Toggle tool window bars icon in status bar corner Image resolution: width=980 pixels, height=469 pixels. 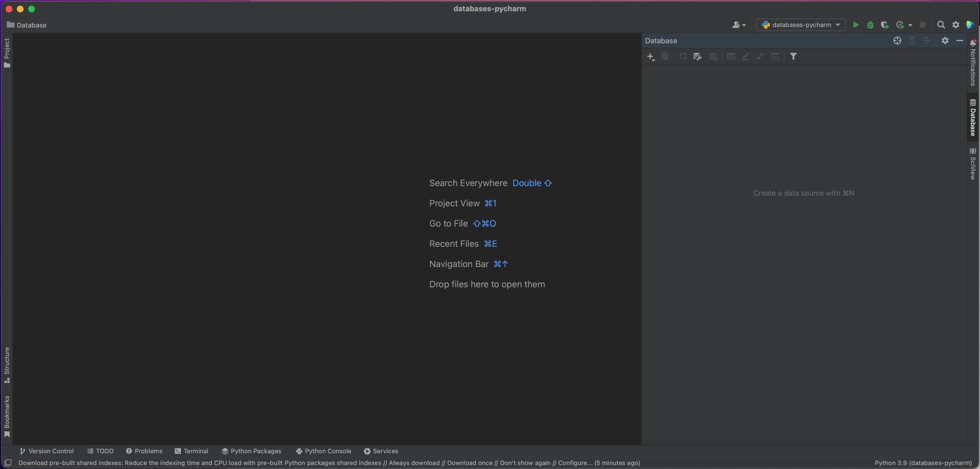tap(8, 463)
